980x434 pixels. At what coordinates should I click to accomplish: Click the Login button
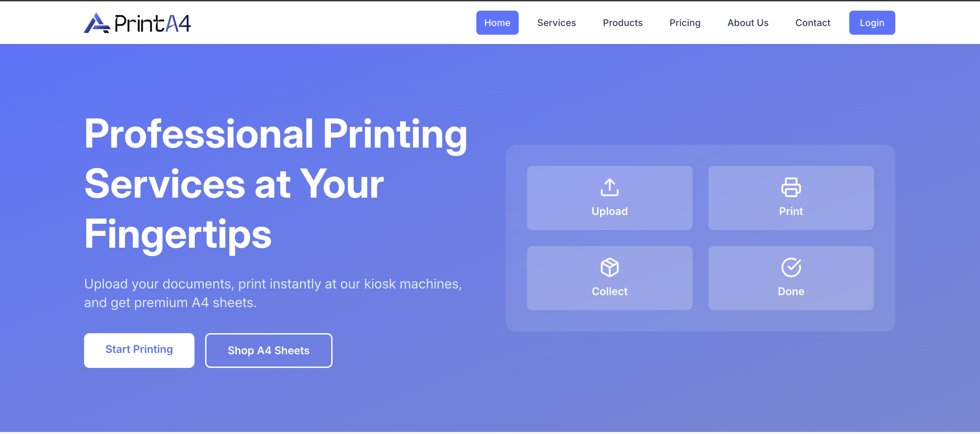click(x=872, y=23)
